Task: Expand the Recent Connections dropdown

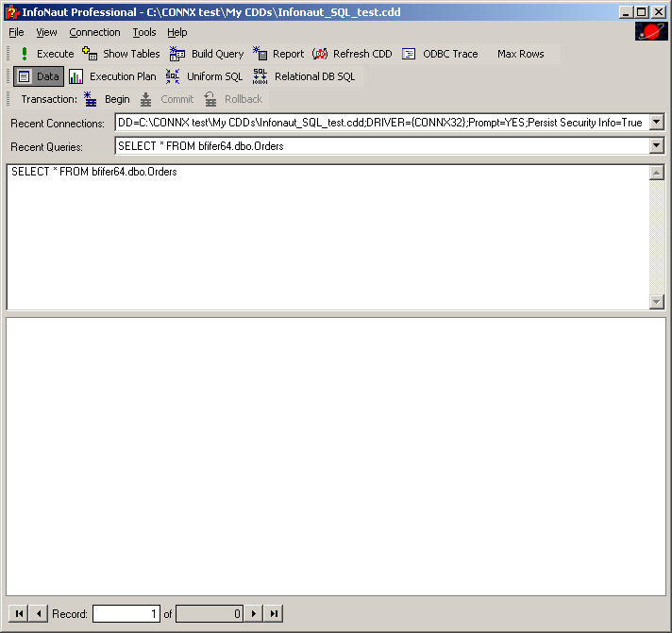Action: coord(656,122)
